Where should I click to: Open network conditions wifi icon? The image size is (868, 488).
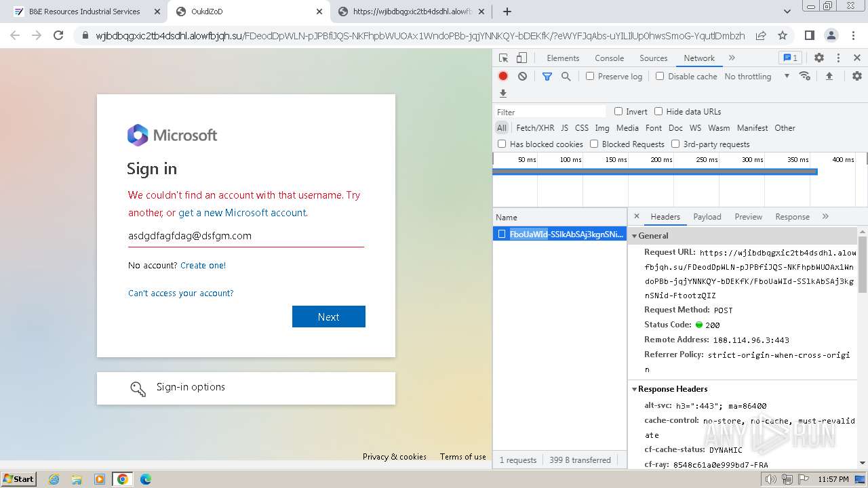click(x=805, y=76)
